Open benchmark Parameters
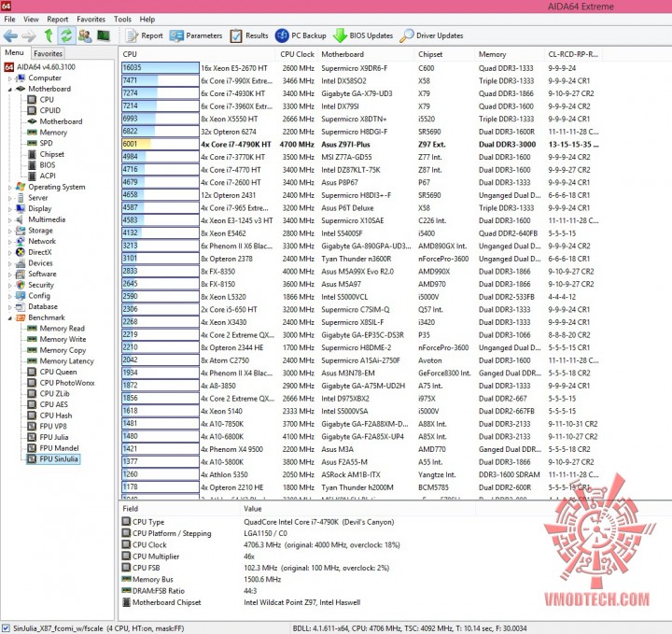 pos(196,35)
